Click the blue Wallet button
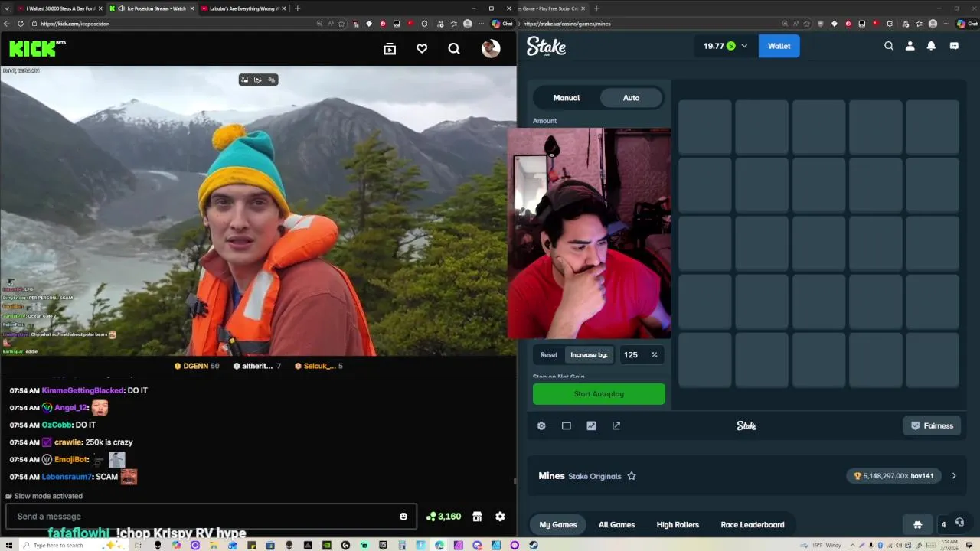The width and height of the screenshot is (980, 551). point(779,46)
